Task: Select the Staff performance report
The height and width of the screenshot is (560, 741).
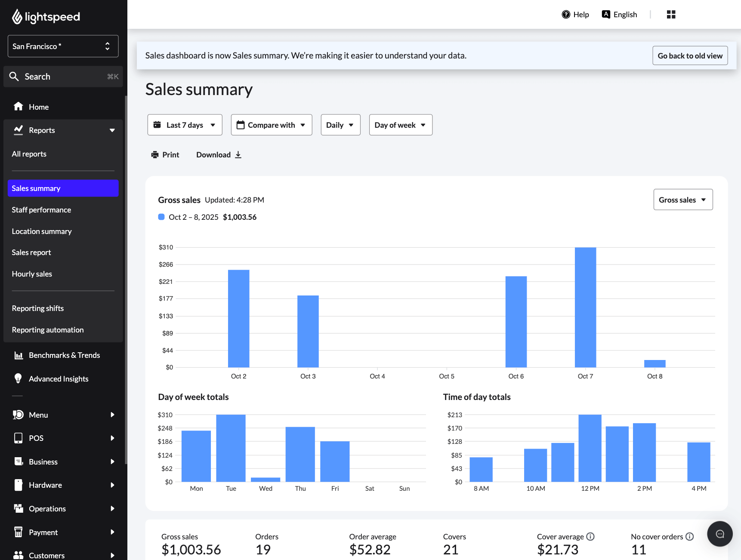Action: tap(41, 209)
